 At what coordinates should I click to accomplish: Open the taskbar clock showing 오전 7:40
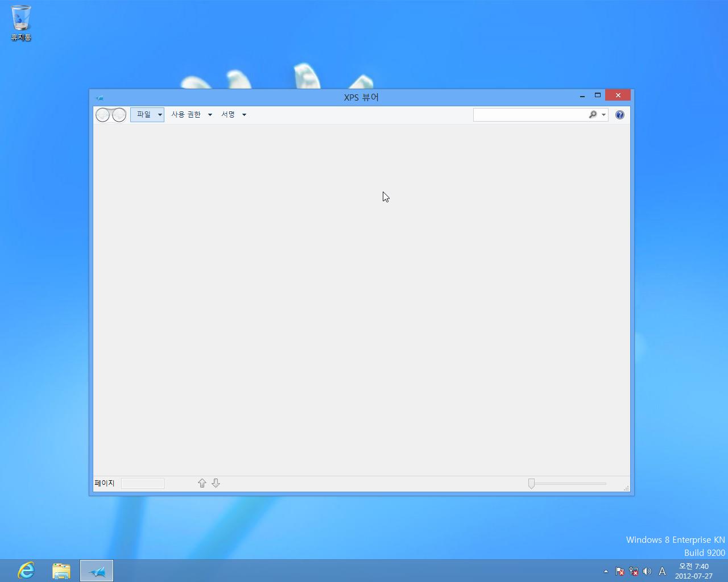[694, 571]
